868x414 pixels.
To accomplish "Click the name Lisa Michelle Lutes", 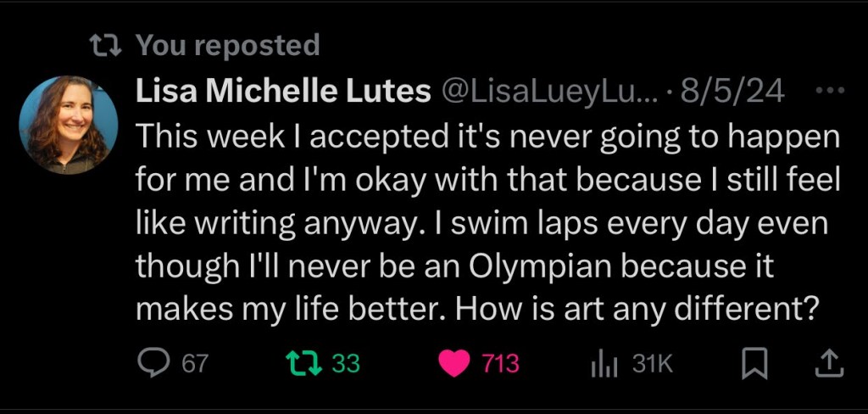I will point(283,92).
